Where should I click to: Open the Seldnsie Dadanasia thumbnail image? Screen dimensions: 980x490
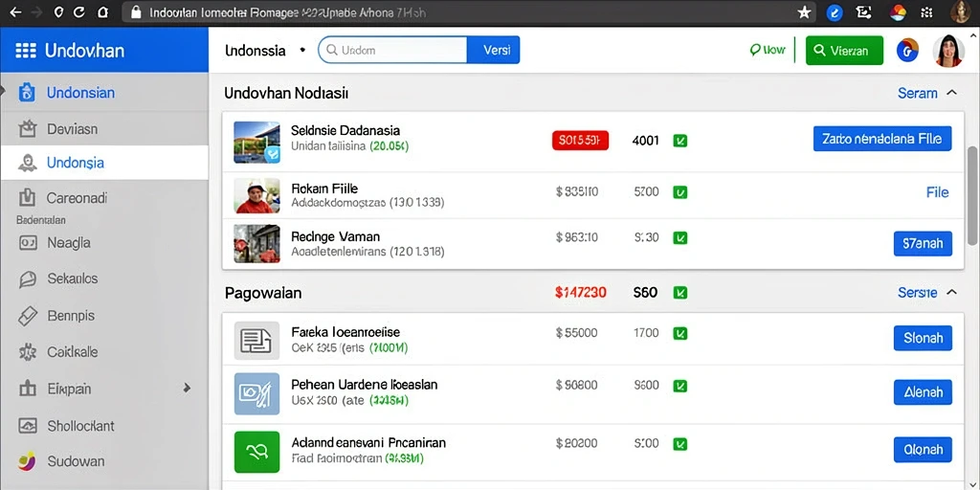pos(256,143)
